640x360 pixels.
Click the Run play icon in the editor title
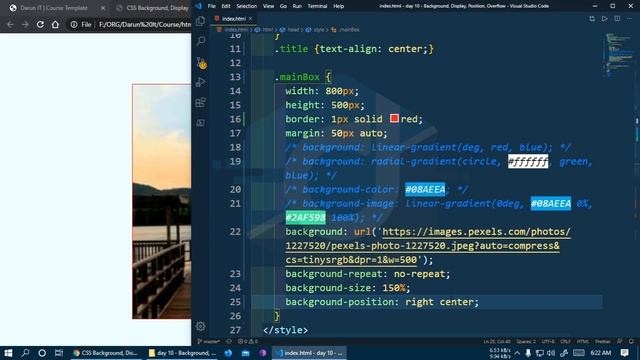(604, 19)
